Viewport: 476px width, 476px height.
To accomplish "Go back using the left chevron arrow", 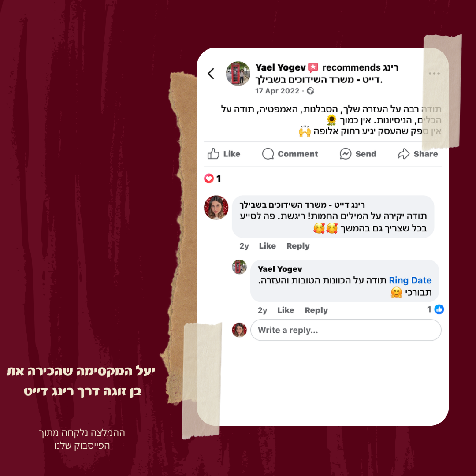I will coord(211,74).
